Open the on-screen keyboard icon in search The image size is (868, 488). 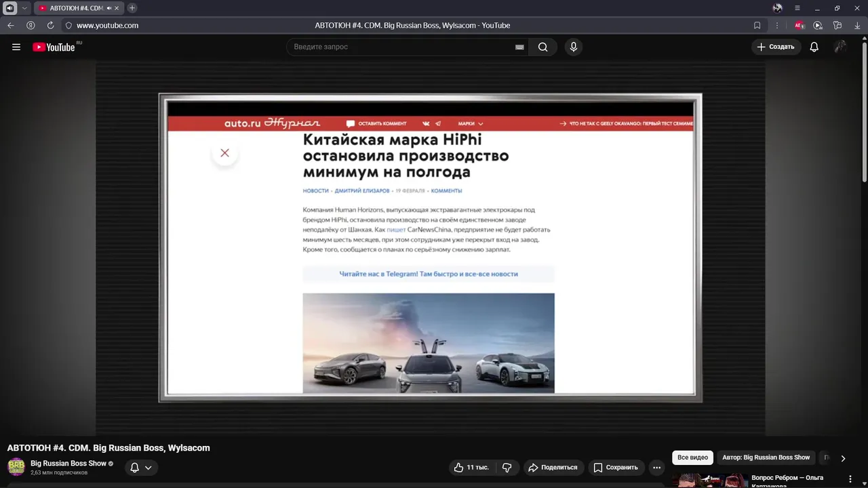point(519,47)
